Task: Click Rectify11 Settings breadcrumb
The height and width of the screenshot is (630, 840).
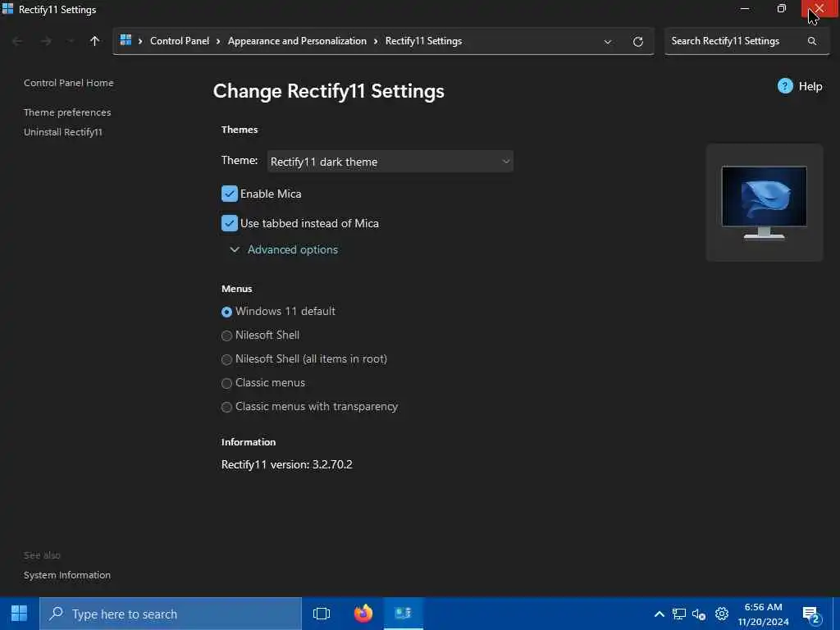Action: click(424, 41)
